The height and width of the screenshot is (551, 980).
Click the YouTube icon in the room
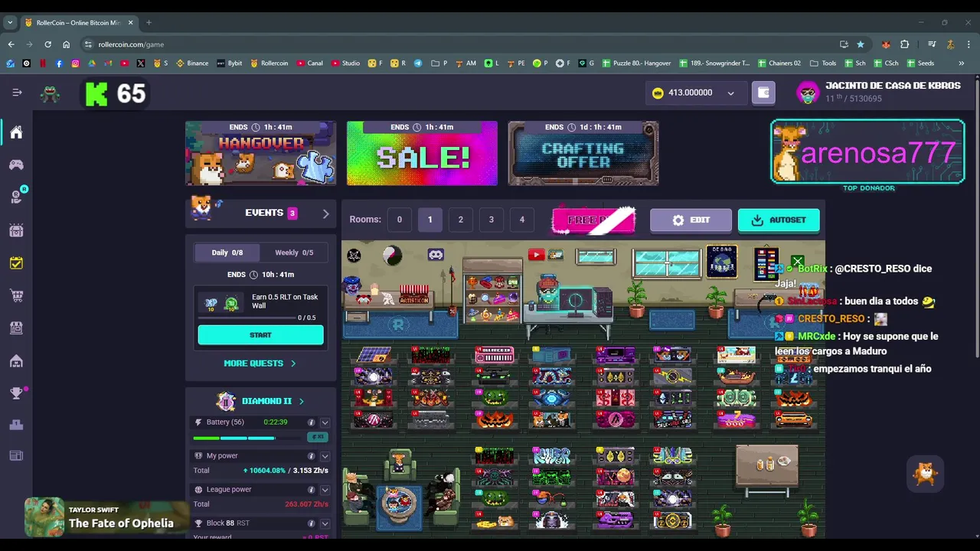coord(536,255)
